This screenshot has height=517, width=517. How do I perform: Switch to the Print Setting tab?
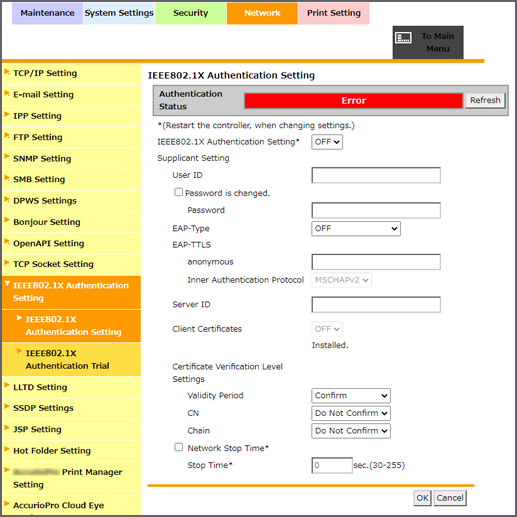(334, 13)
